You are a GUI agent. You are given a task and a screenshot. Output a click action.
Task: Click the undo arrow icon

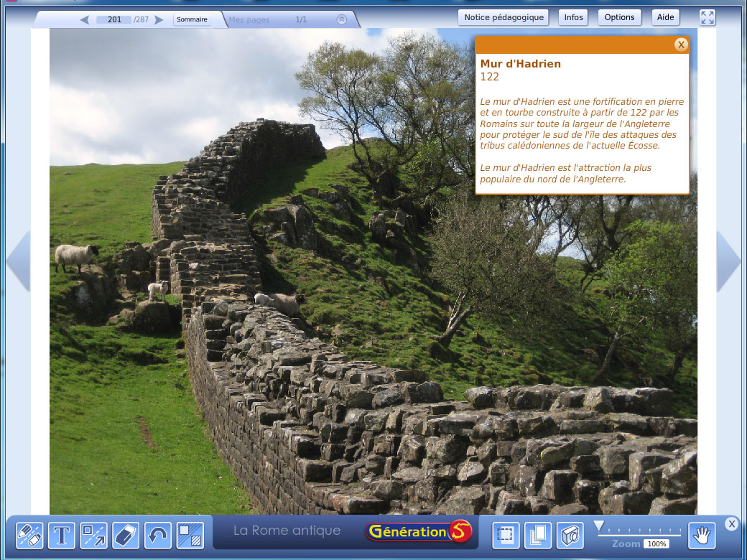pyautogui.click(x=158, y=535)
